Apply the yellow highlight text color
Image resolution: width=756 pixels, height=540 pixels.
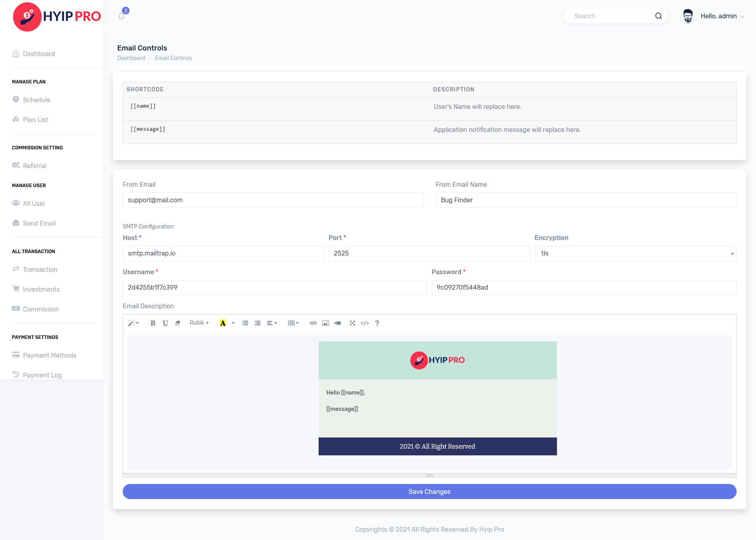point(223,323)
